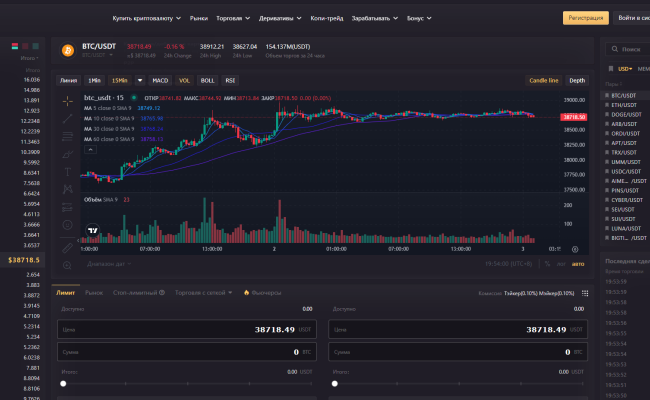Toggle the VOL indicator

click(x=184, y=80)
